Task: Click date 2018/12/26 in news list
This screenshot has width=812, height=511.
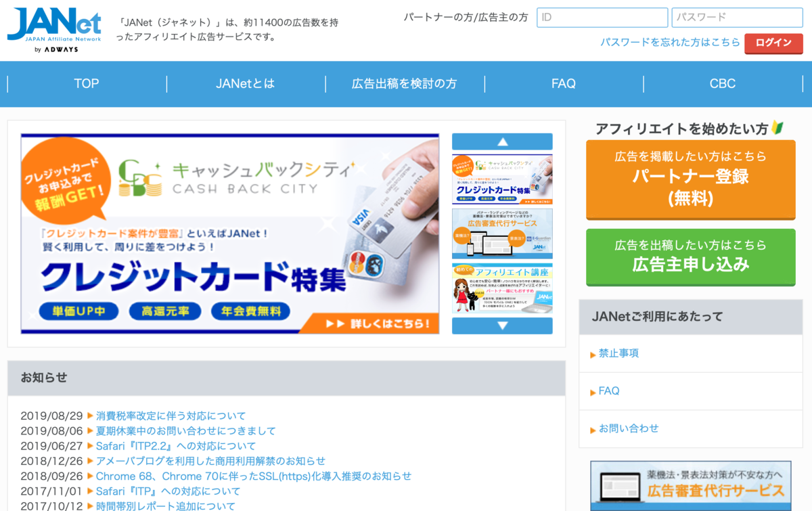Action: (x=51, y=461)
